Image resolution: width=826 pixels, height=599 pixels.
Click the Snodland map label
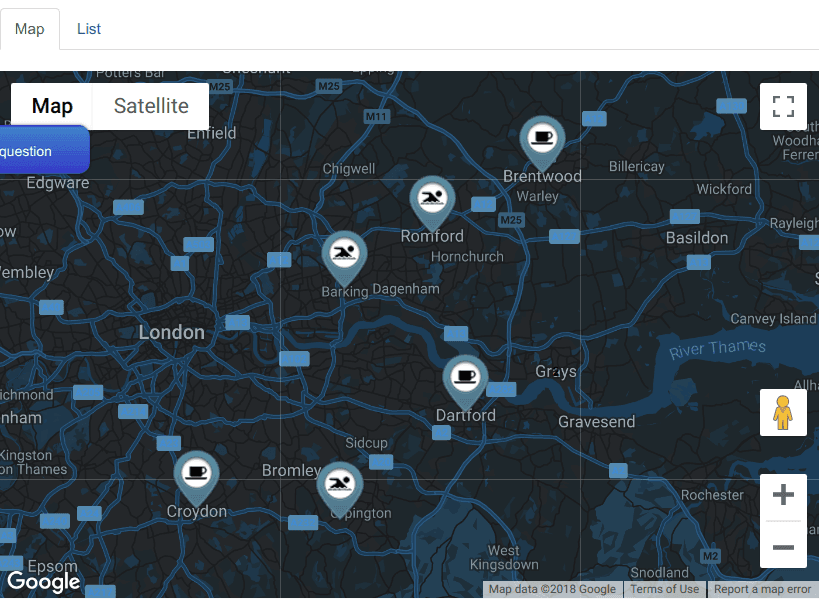pos(660,573)
